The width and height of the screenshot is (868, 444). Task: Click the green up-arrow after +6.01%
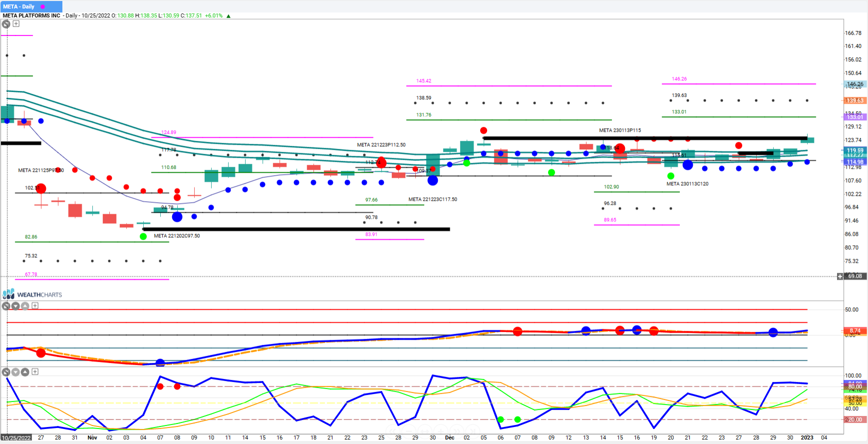pyautogui.click(x=229, y=16)
